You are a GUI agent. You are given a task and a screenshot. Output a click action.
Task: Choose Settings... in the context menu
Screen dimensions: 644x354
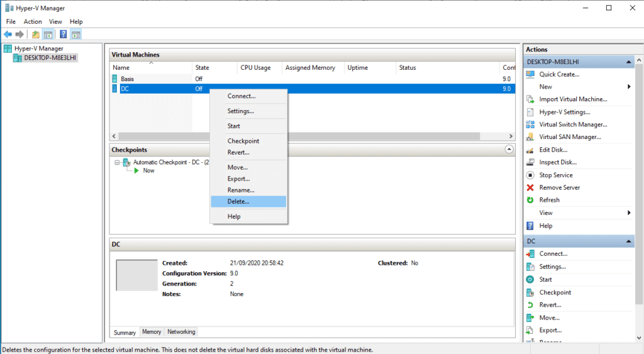pyautogui.click(x=248, y=111)
